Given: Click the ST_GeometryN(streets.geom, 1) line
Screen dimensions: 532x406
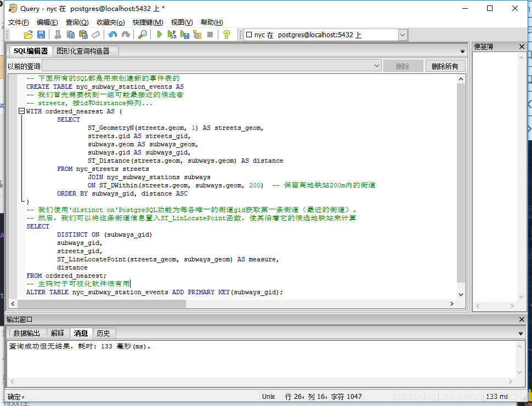Looking at the screenshot, I should pos(176,128).
